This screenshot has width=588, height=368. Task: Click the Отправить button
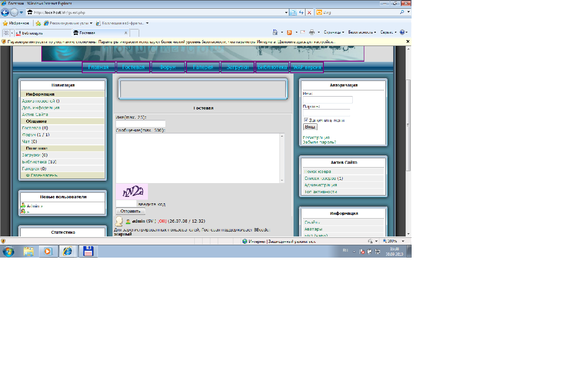pos(130,211)
